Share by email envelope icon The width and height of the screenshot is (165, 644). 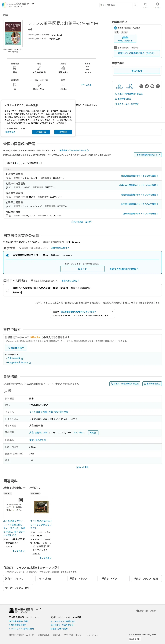pos(158,86)
